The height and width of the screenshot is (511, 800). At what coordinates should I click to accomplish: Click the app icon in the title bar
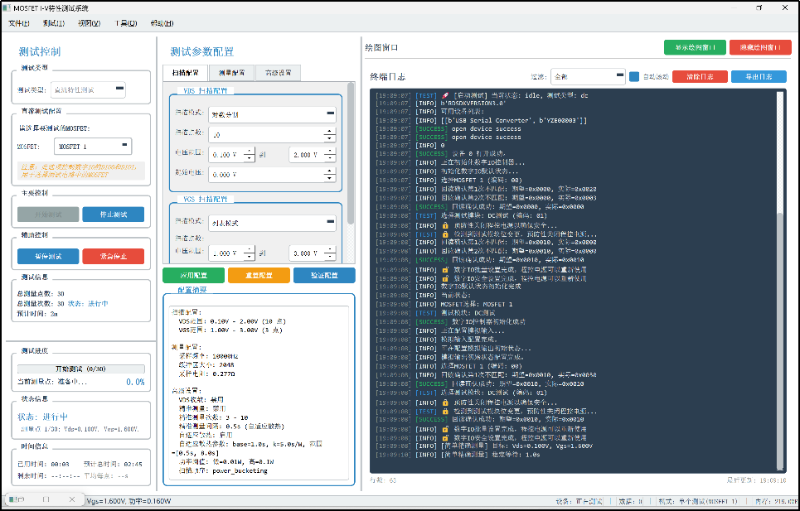click(x=6, y=8)
